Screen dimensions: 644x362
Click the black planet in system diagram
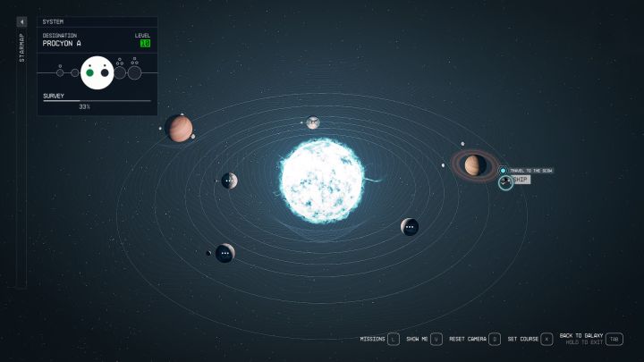point(105,72)
